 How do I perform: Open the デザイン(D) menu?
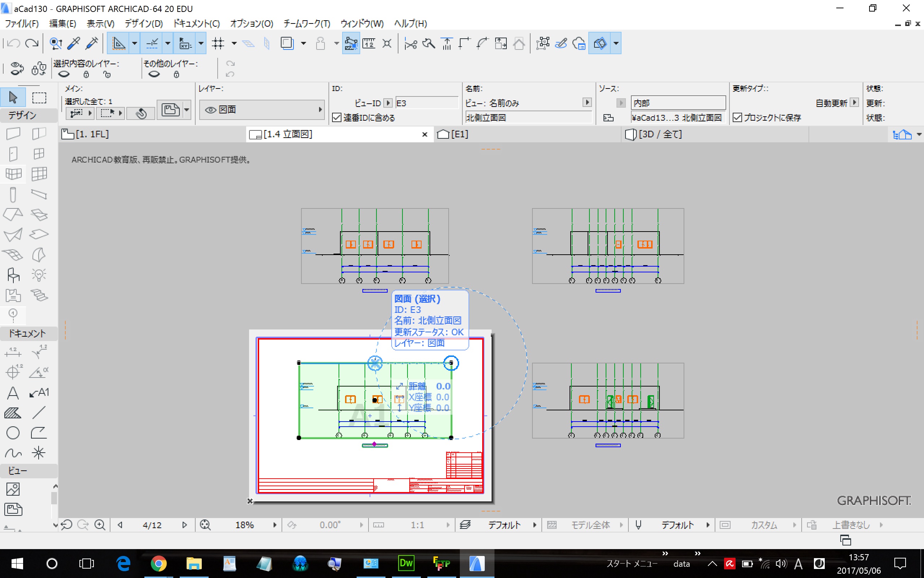(144, 24)
